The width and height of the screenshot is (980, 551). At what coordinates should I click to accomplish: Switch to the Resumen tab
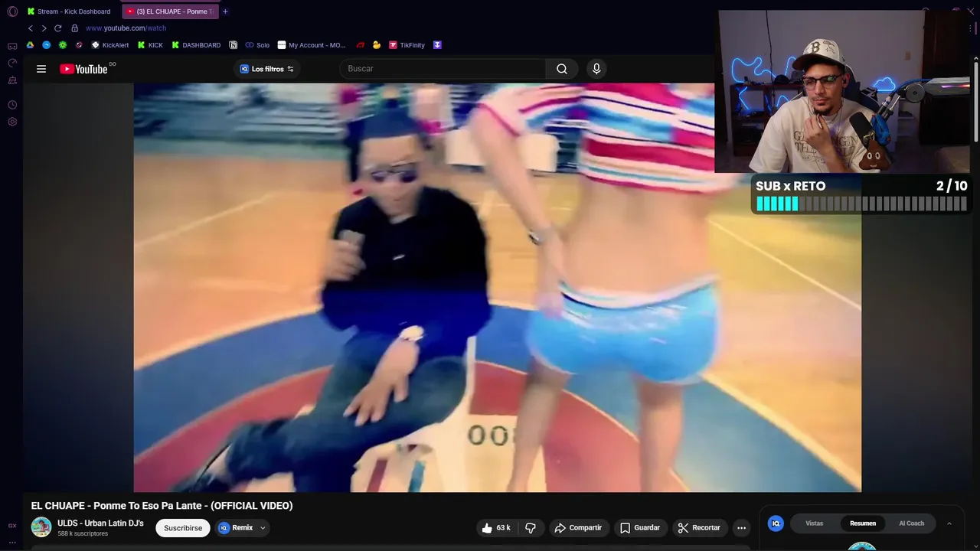tap(863, 523)
